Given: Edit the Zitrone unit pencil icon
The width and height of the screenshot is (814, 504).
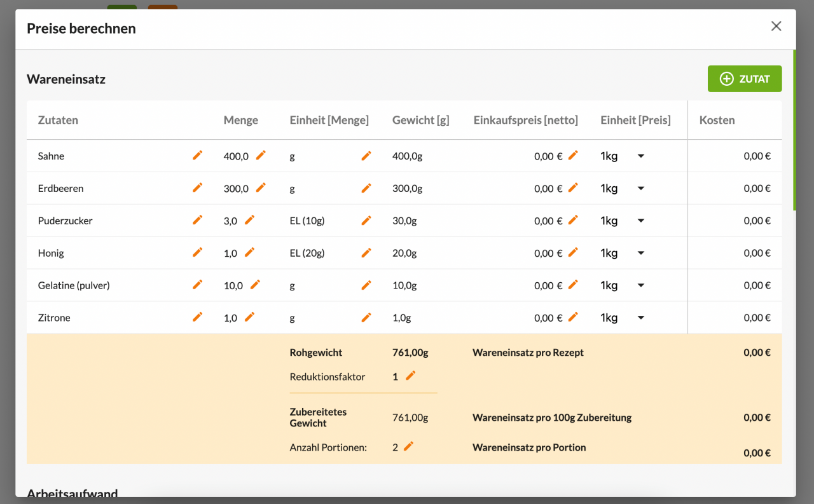Looking at the screenshot, I should (366, 317).
